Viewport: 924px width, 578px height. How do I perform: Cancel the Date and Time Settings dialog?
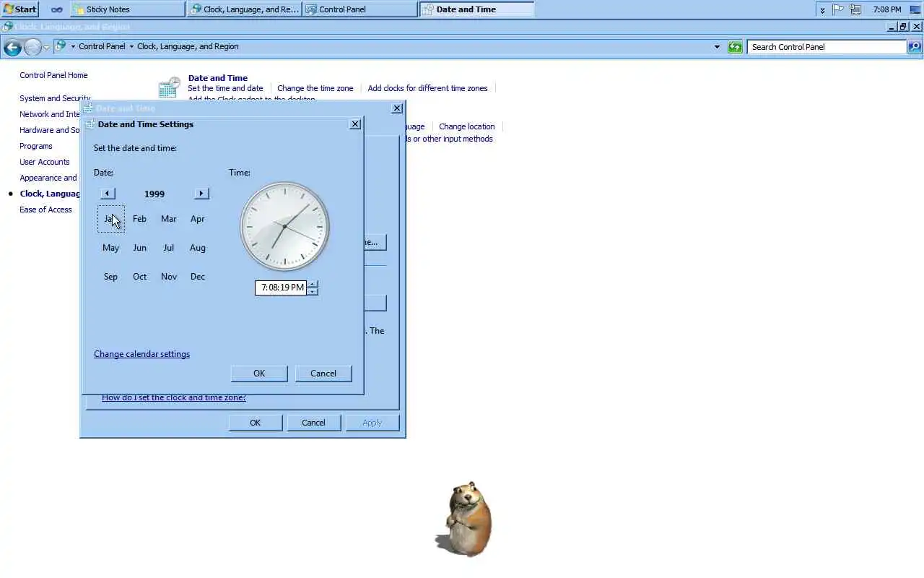pos(323,374)
